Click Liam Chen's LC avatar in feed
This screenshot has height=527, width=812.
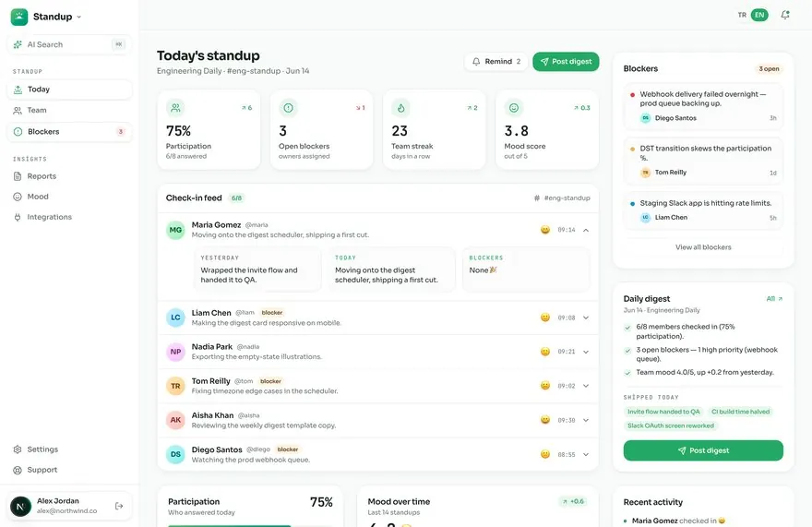click(x=175, y=317)
